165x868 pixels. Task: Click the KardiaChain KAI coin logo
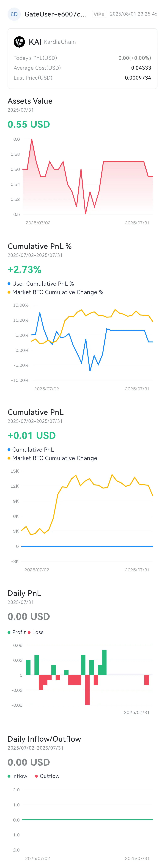point(19,42)
